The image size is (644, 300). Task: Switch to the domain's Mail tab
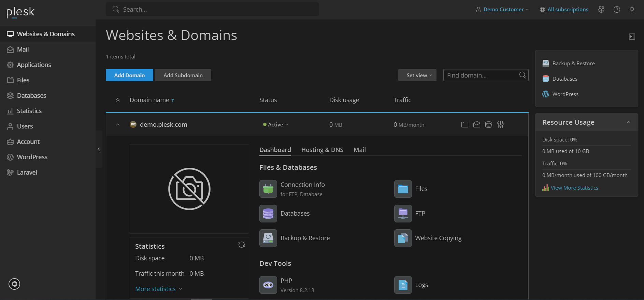[x=360, y=150]
